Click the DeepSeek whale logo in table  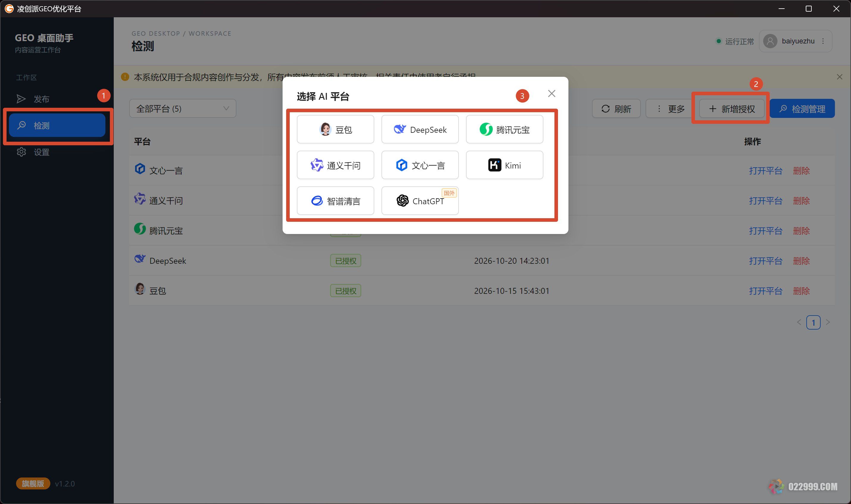click(x=140, y=259)
